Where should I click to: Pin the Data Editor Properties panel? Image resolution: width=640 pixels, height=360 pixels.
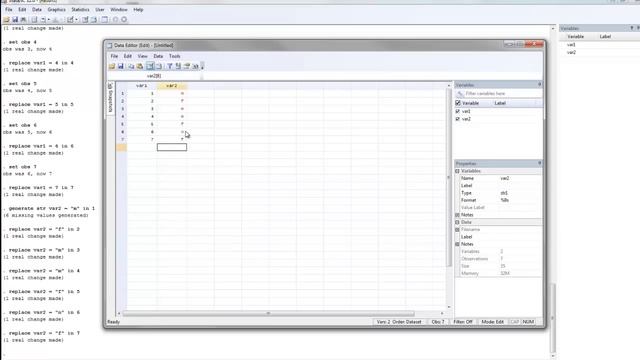(x=540, y=163)
